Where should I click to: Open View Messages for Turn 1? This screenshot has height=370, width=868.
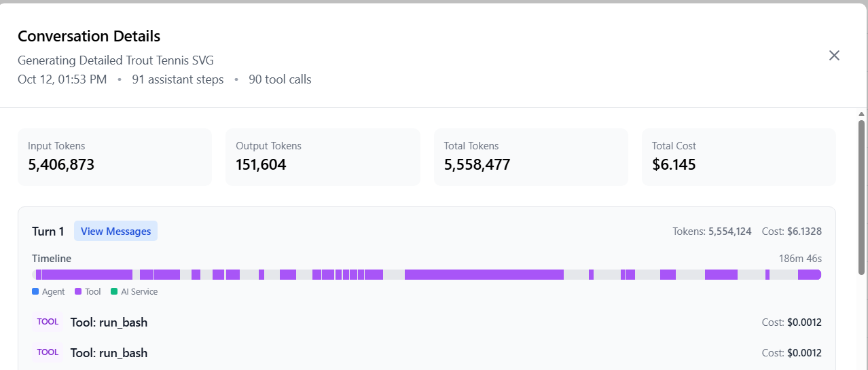pos(115,232)
